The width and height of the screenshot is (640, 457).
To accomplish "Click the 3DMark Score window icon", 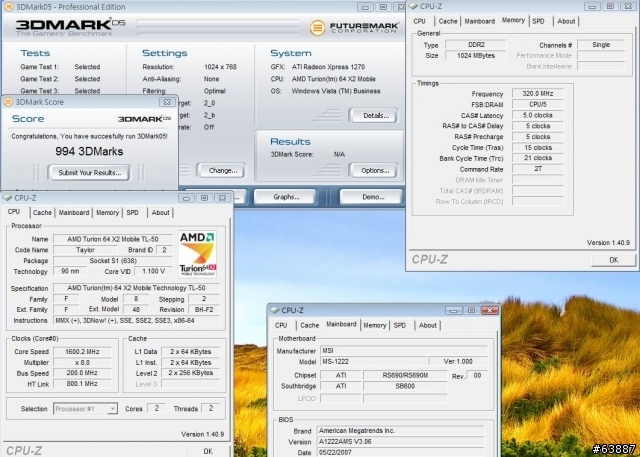I will (8, 102).
